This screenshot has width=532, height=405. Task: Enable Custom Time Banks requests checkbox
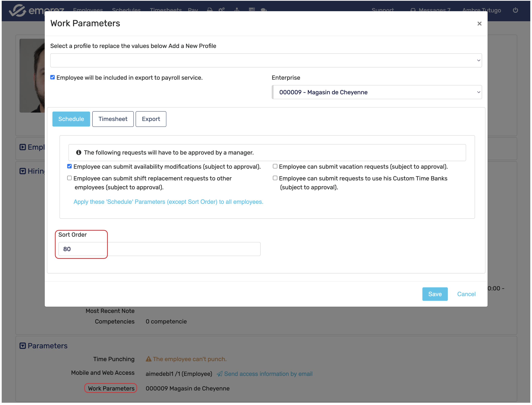(275, 178)
